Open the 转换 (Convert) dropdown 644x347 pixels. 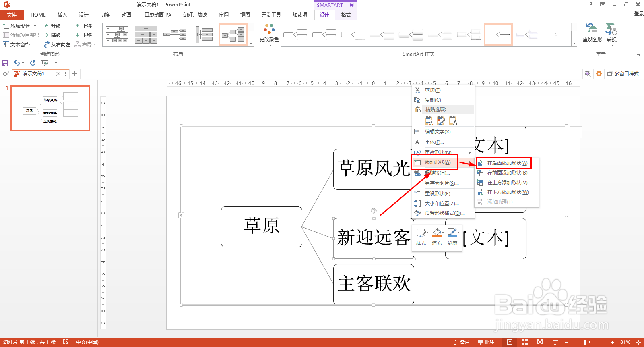(612, 35)
